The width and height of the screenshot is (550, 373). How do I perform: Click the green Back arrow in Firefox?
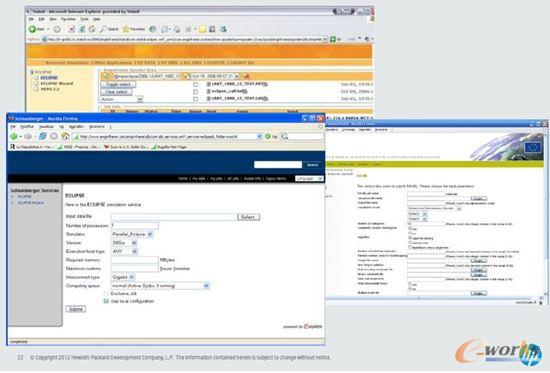pos(14,136)
